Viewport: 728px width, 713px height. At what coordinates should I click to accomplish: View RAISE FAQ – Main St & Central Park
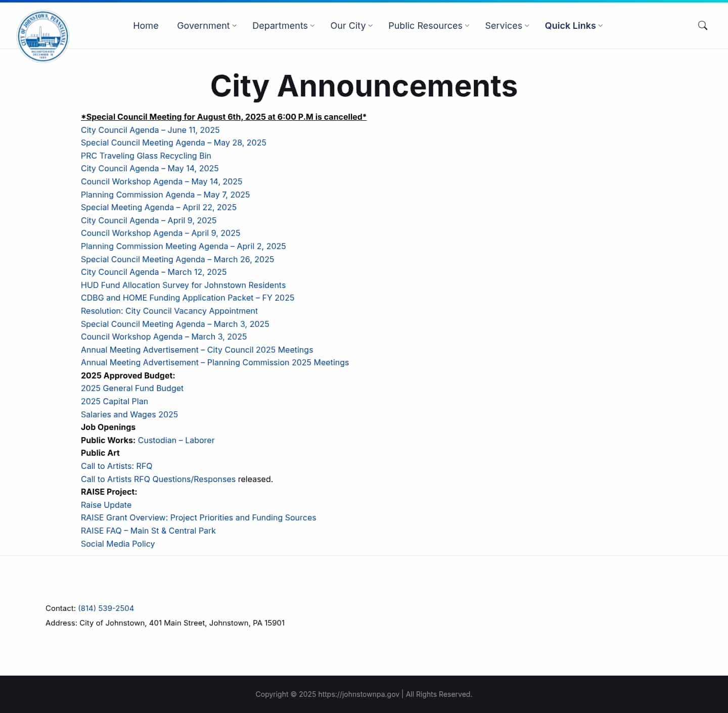coord(148,531)
